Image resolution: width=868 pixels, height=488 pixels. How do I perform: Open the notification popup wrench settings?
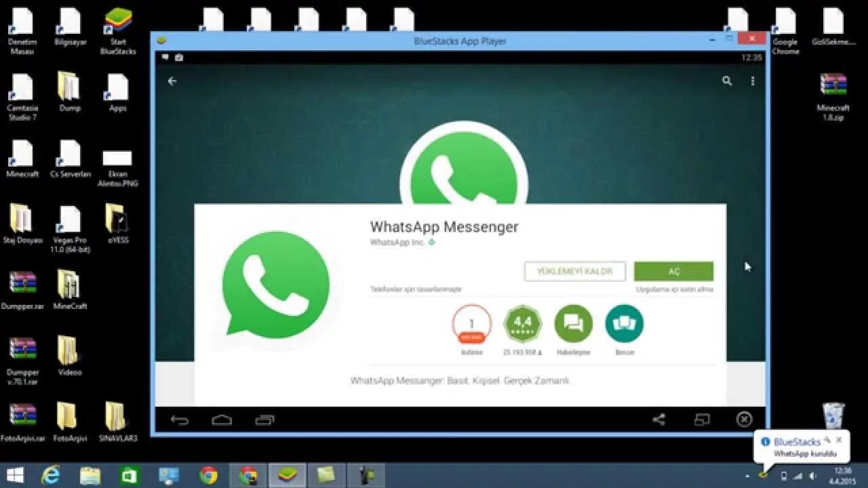827,440
